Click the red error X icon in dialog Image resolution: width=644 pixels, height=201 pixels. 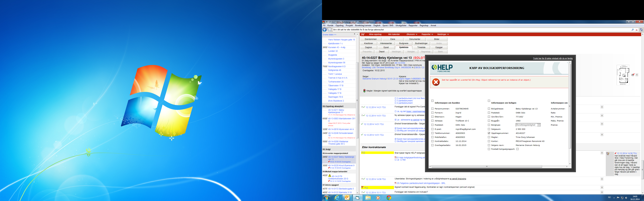click(x=436, y=82)
